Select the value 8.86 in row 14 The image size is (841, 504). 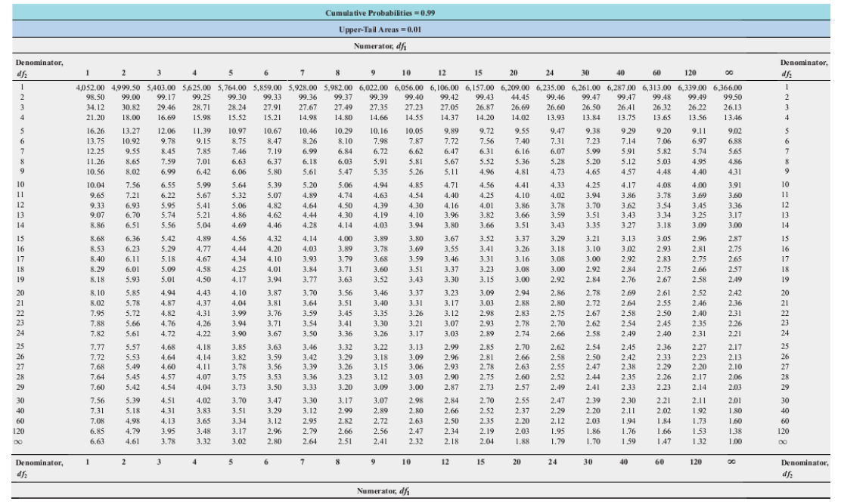pyautogui.click(x=97, y=225)
